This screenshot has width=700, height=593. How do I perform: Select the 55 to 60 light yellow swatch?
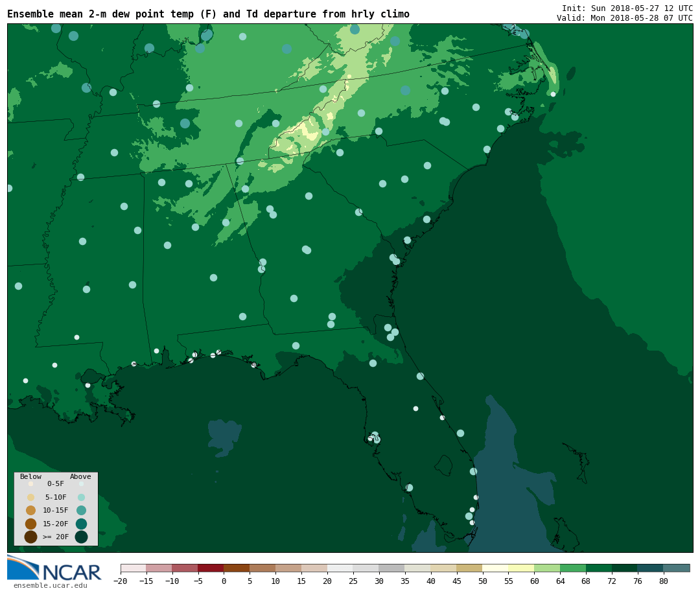[522, 568]
